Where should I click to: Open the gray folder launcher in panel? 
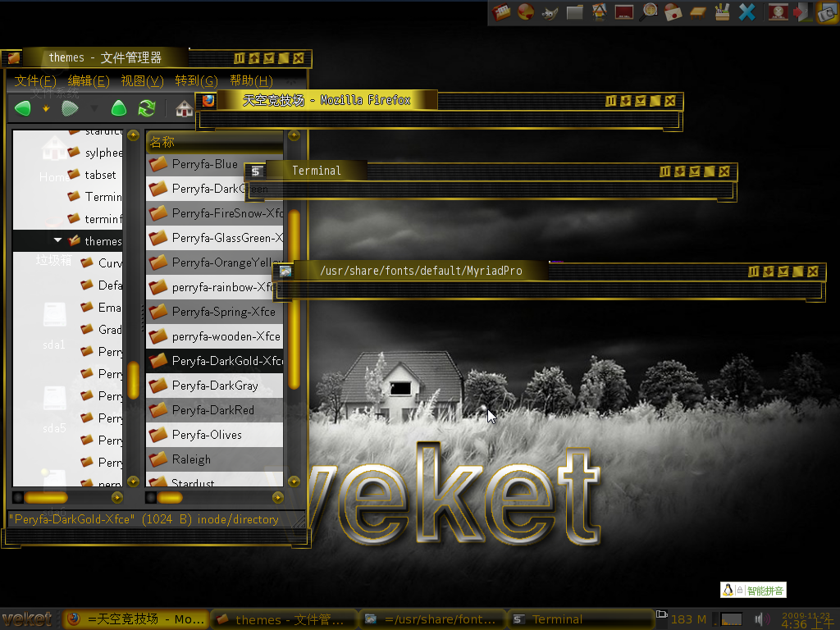click(x=575, y=12)
